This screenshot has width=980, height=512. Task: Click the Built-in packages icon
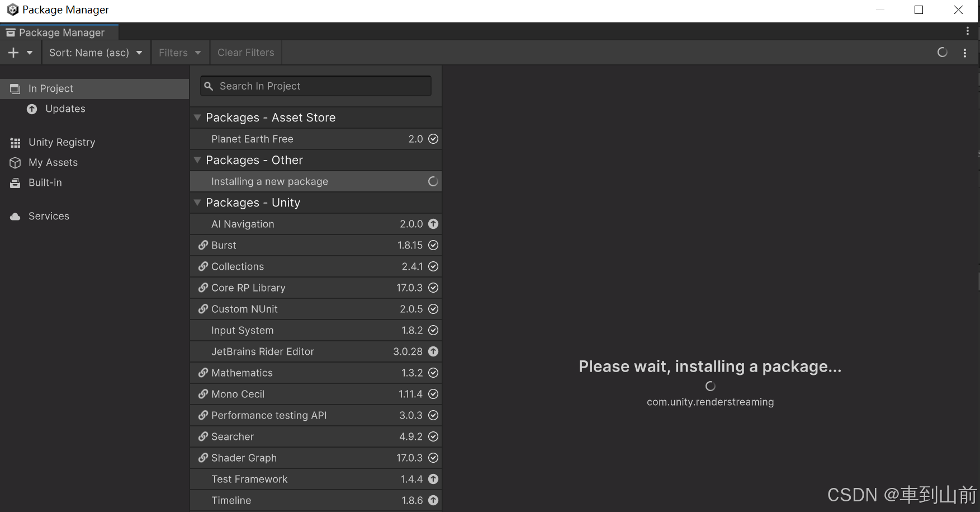pyautogui.click(x=15, y=183)
